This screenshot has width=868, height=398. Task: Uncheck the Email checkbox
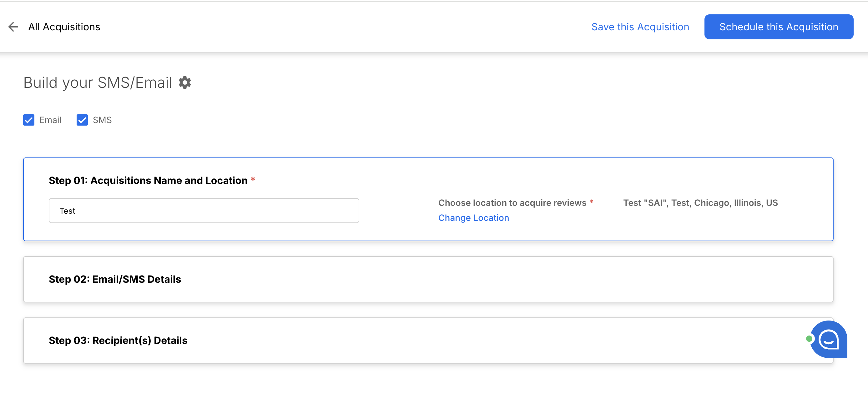click(x=29, y=120)
